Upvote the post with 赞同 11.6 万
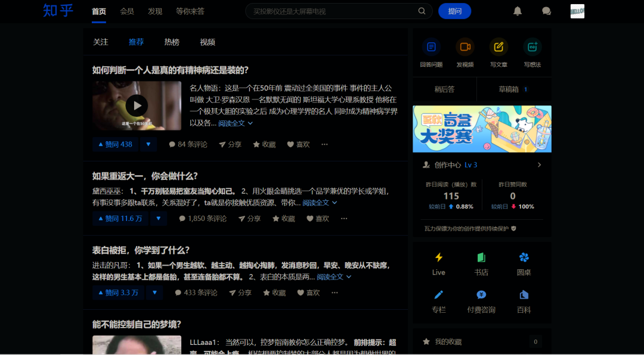Image resolution: width=644 pixels, height=355 pixels. pyautogui.click(x=120, y=219)
